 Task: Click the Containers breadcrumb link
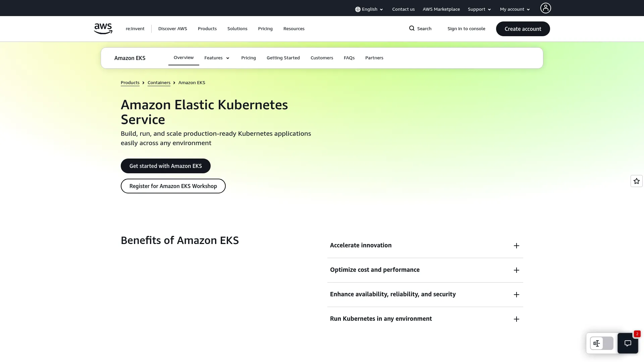pyautogui.click(x=159, y=83)
